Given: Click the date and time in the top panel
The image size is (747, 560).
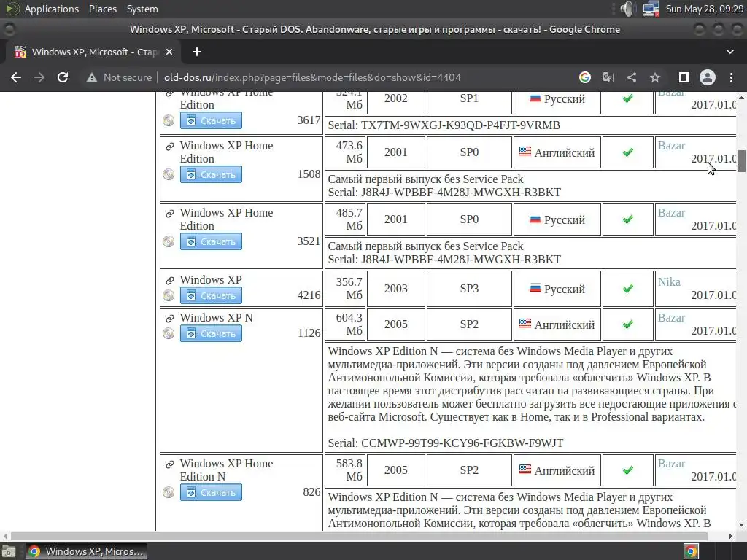Looking at the screenshot, I should point(704,9).
